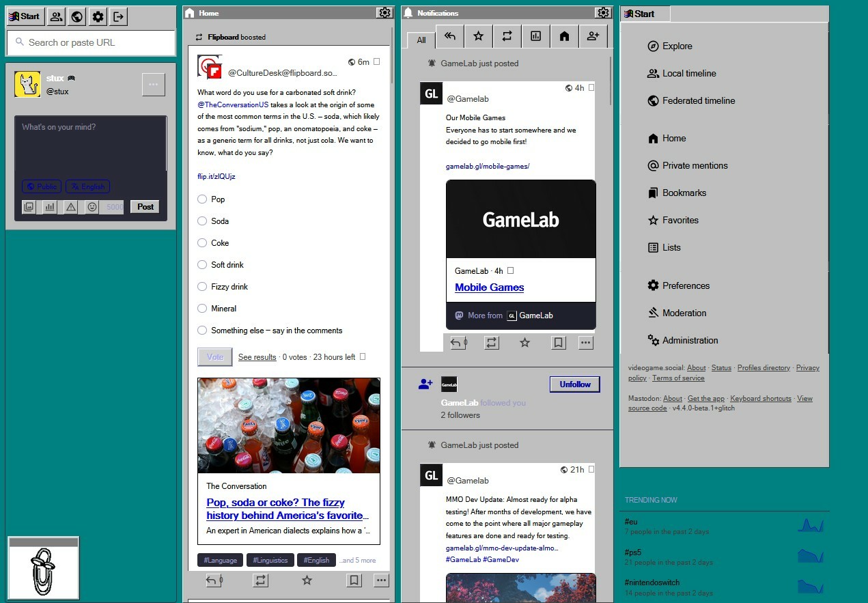Viewport: 868px width, 603px height.
Task: Open Notifications column settings icon
Action: 602,13
